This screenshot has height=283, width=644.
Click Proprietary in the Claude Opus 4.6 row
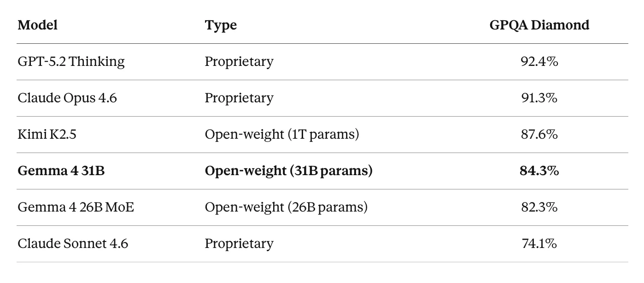pos(239,98)
